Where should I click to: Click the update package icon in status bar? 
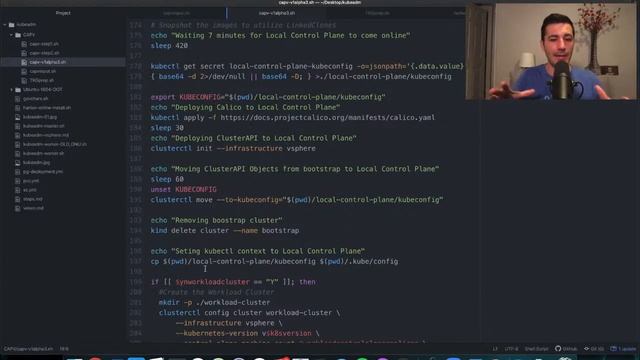(x=613, y=349)
